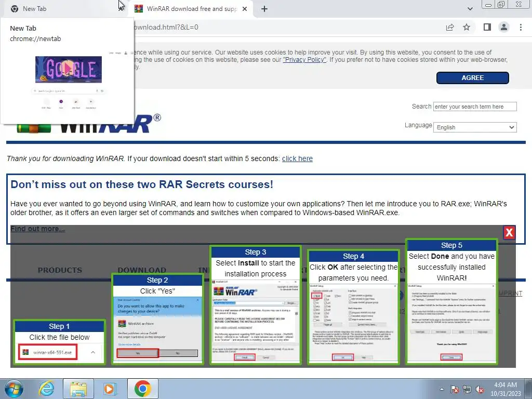Open the Privacy Policy link

(x=304, y=60)
